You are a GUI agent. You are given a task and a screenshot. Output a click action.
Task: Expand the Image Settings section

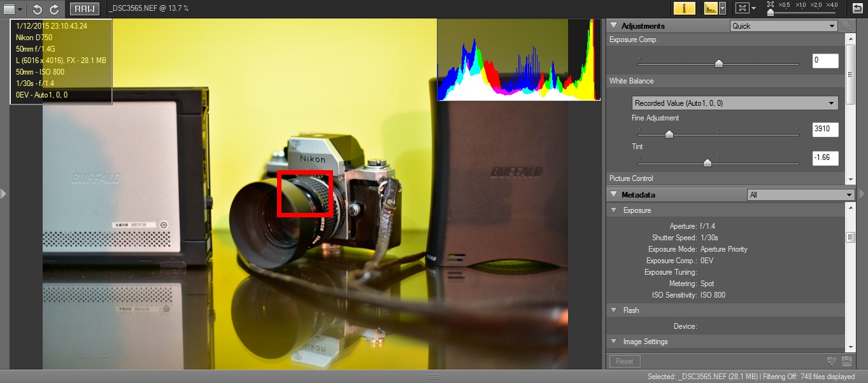(614, 342)
